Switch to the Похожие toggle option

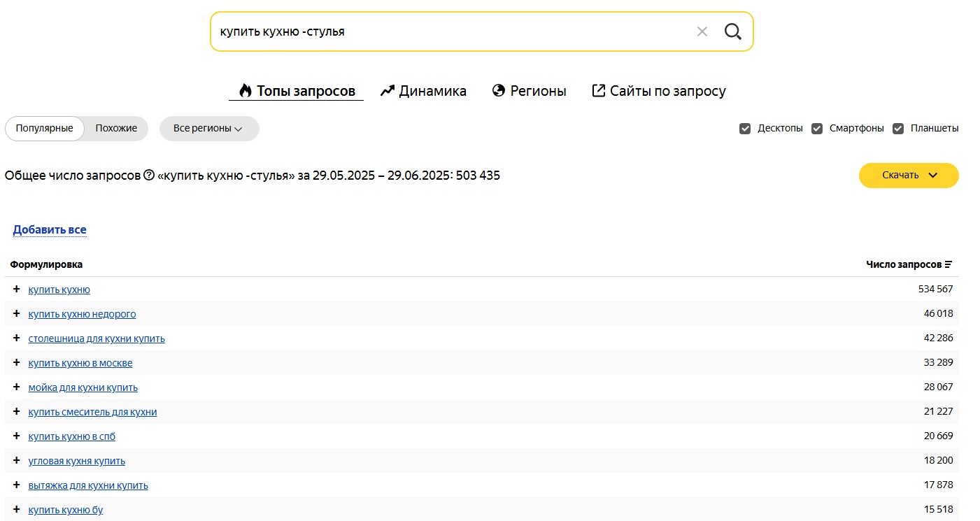116,129
